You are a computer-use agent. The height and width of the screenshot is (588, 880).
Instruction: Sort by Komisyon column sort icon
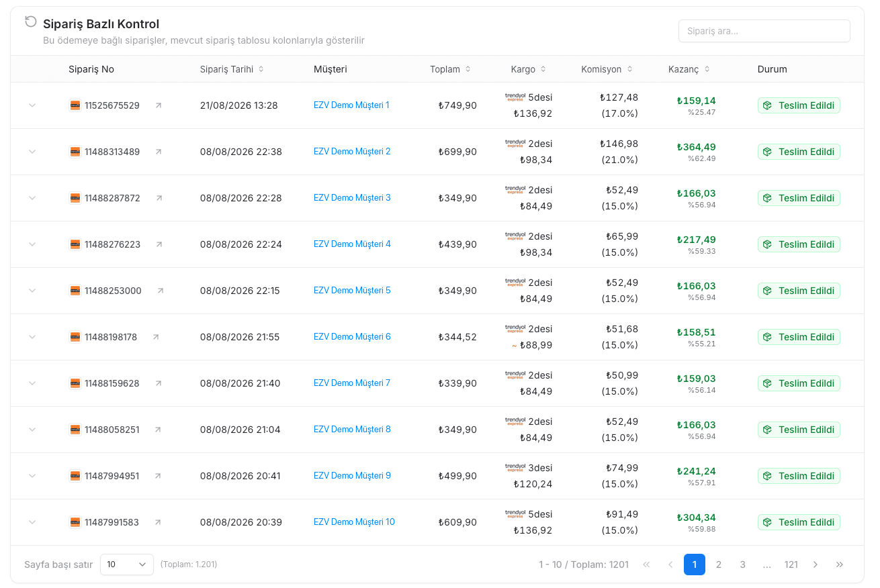click(x=629, y=69)
